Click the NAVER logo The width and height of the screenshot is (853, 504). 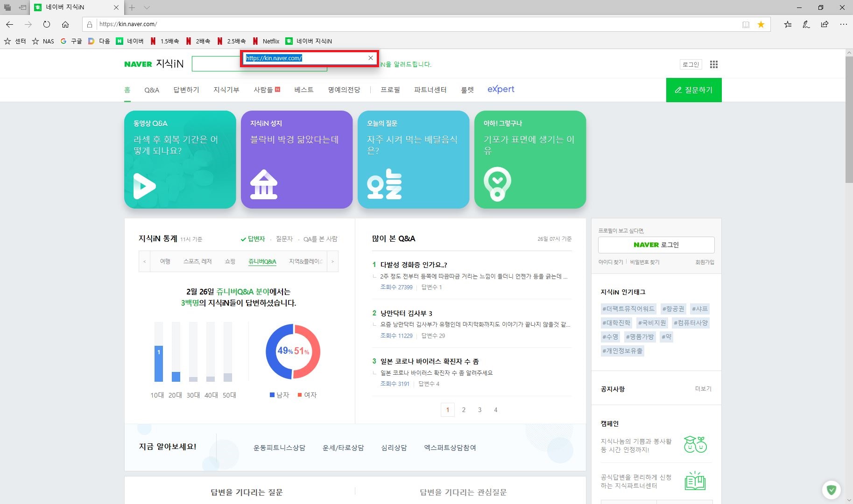(138, 64)
